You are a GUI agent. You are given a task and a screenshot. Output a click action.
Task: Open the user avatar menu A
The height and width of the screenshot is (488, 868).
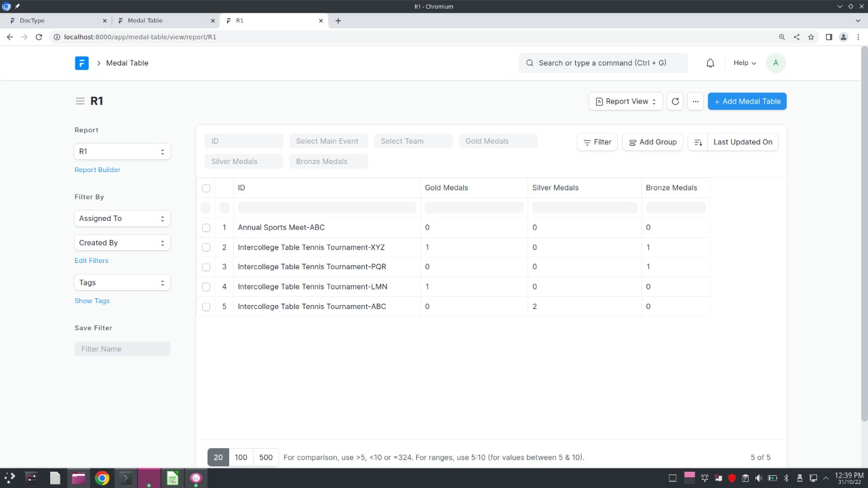(x=776, y=63)
